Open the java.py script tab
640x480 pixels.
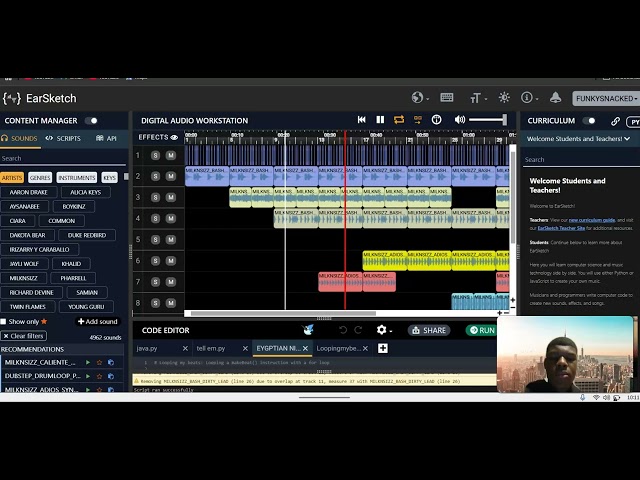[x=147, y=348]
